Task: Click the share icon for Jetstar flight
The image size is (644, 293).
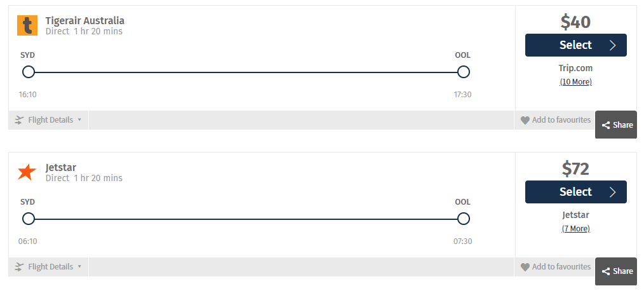Action: coord(606,271)
